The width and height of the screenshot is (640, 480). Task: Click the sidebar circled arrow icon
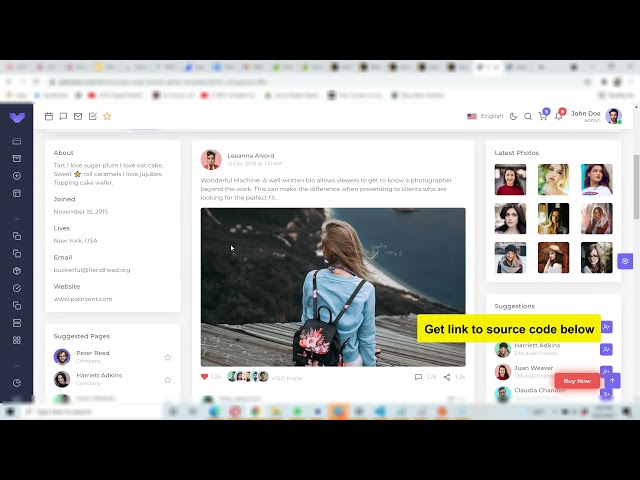pos(17,176)
